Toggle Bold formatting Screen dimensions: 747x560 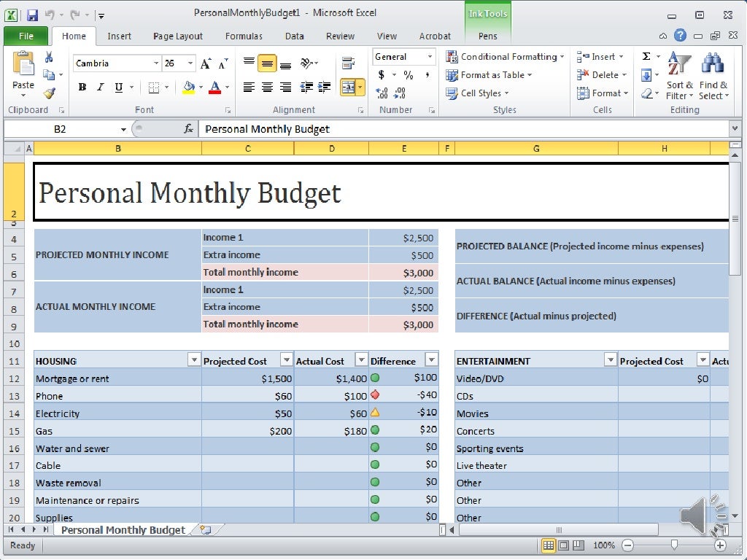tap(82, 87)
